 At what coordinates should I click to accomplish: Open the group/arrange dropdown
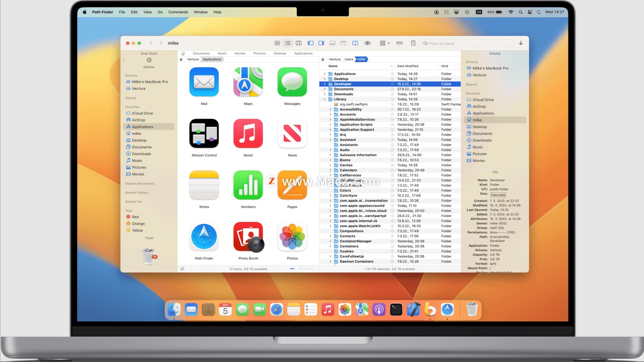pyautogui.click(x=385, y=43)
